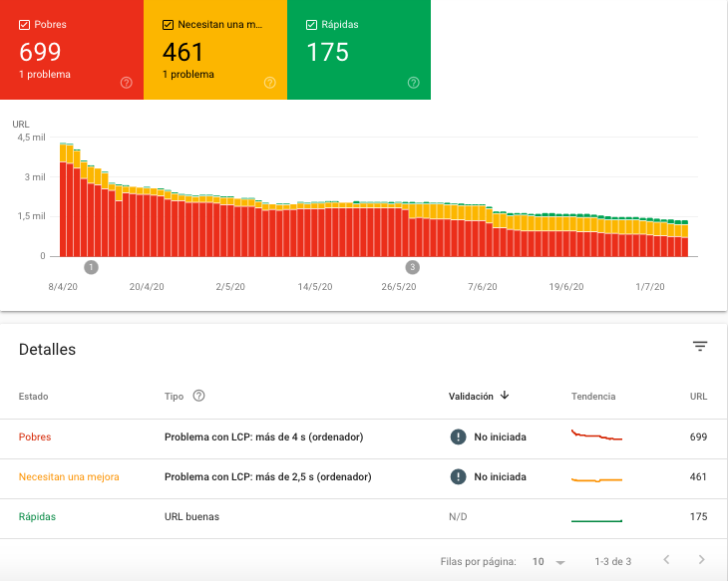
Task: Click '1 problema' on yellow card
Action: 188,75
